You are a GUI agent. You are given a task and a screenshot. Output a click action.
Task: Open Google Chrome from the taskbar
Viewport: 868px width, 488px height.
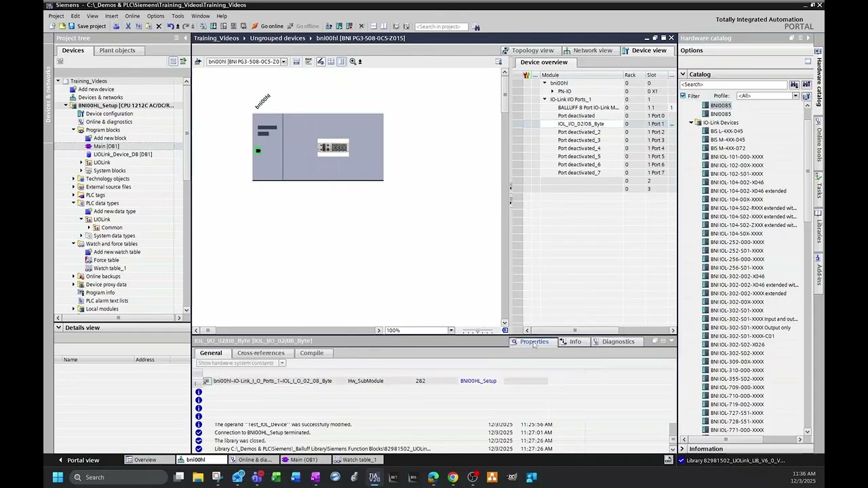[x=453, y=477]
